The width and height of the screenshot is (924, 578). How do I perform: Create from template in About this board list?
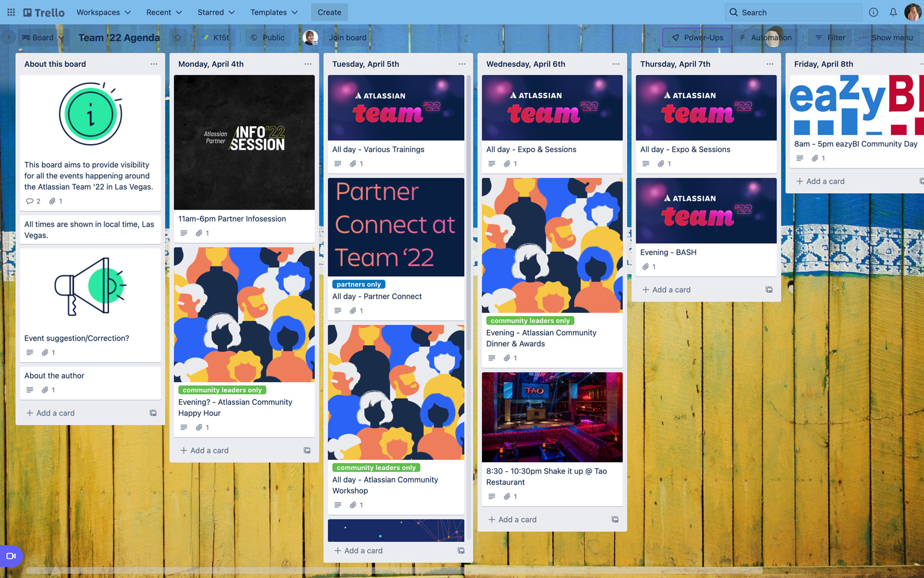pyautogui.click(x=153, y=413)
